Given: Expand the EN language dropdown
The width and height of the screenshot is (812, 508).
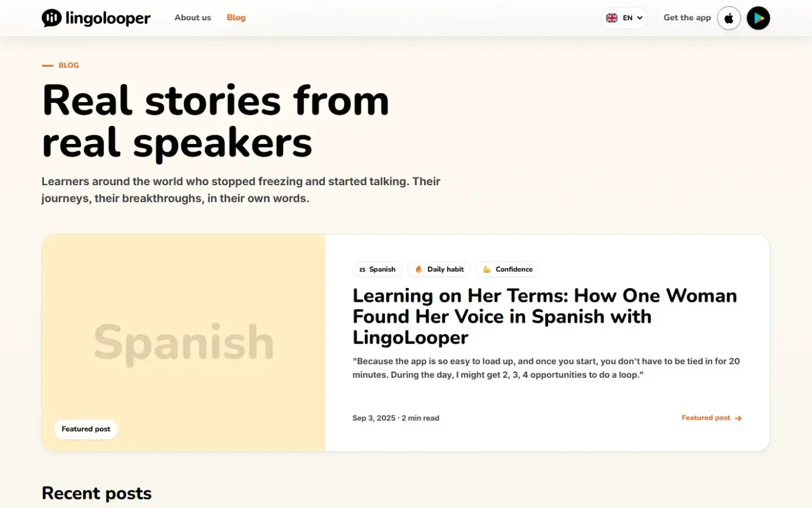Looking at the screenshot, I should [624, 18].
